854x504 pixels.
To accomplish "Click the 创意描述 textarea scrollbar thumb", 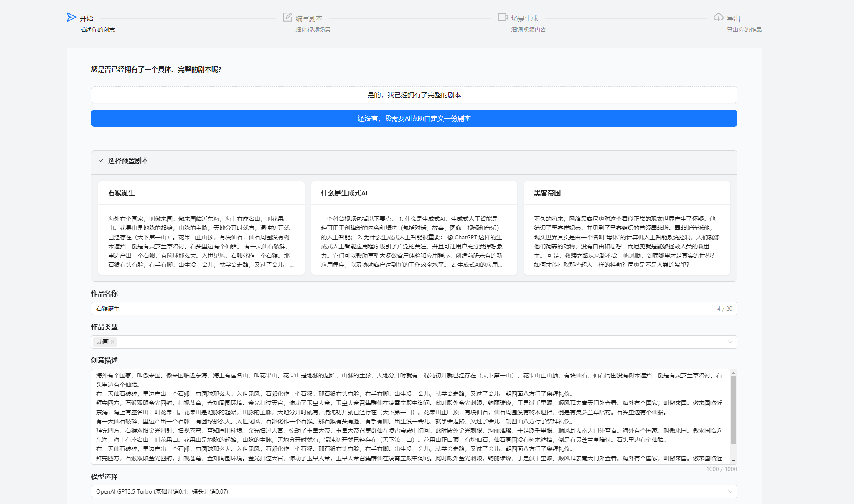I will coord(733,409).
